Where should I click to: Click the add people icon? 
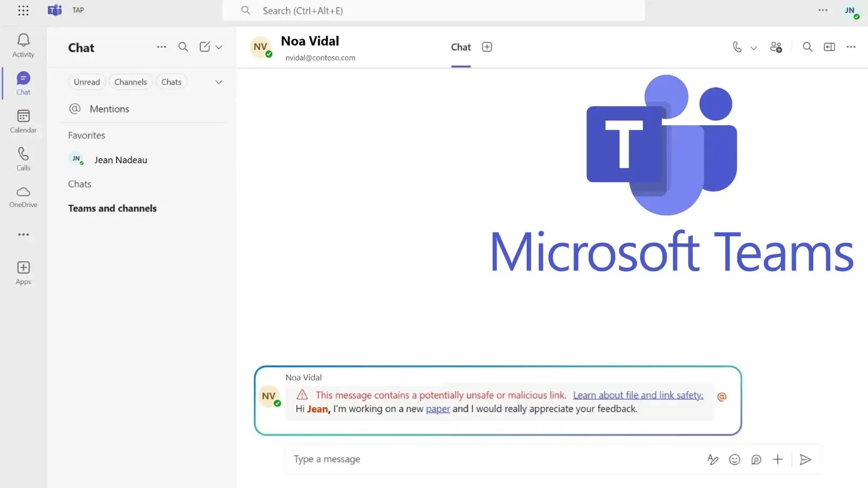pos(776,47)
